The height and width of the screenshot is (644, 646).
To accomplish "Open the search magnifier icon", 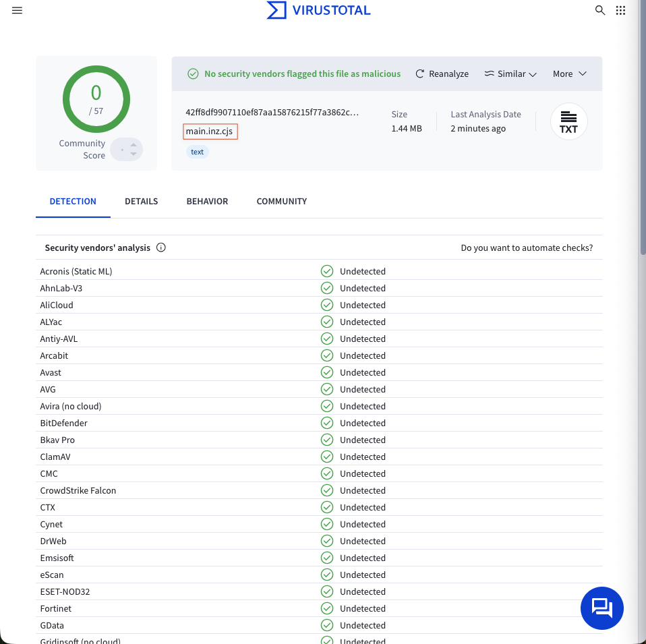I will tap(600, 10).
